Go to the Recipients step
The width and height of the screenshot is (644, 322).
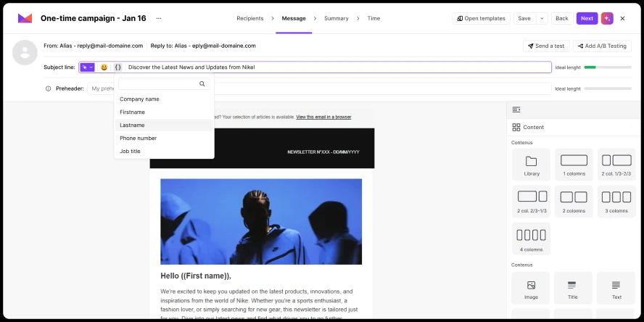click(x=250, y=18)
